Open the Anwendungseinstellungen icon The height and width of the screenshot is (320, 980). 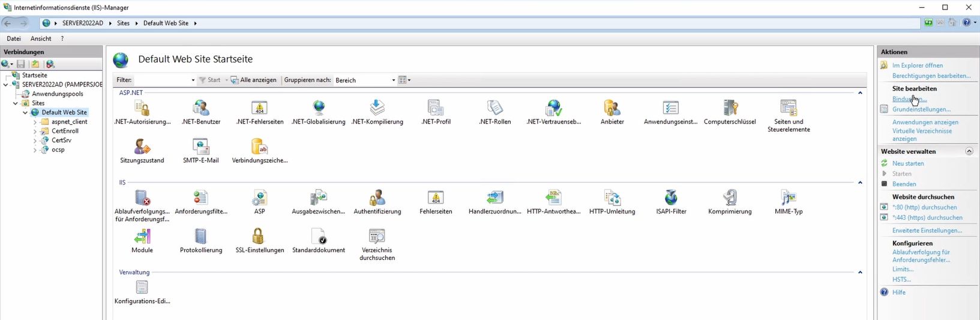tap(670, 108)
